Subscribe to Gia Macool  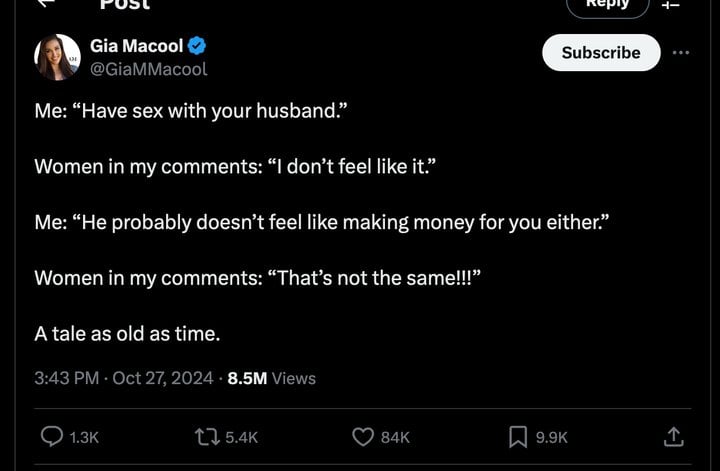(x=601, y=52)
